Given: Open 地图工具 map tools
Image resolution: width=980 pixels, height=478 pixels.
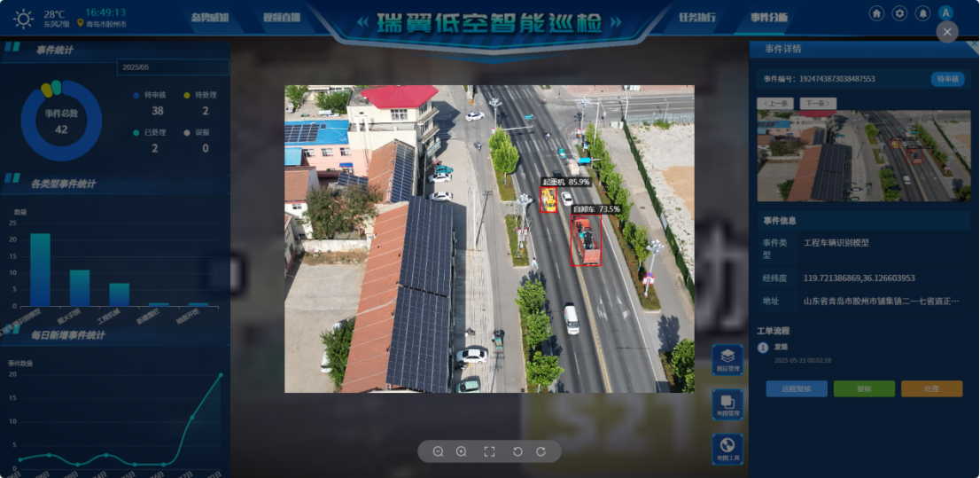Looking at the screenshot, I should [x=727, y=450].
